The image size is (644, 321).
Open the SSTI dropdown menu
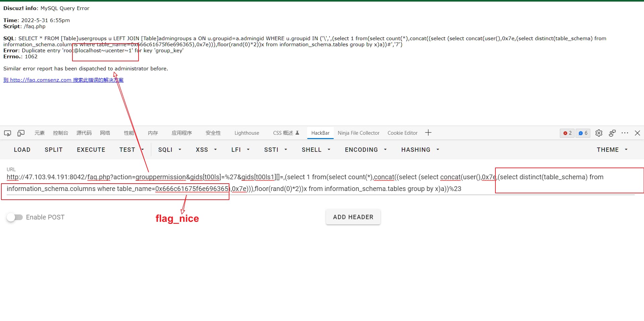(275, 150)
